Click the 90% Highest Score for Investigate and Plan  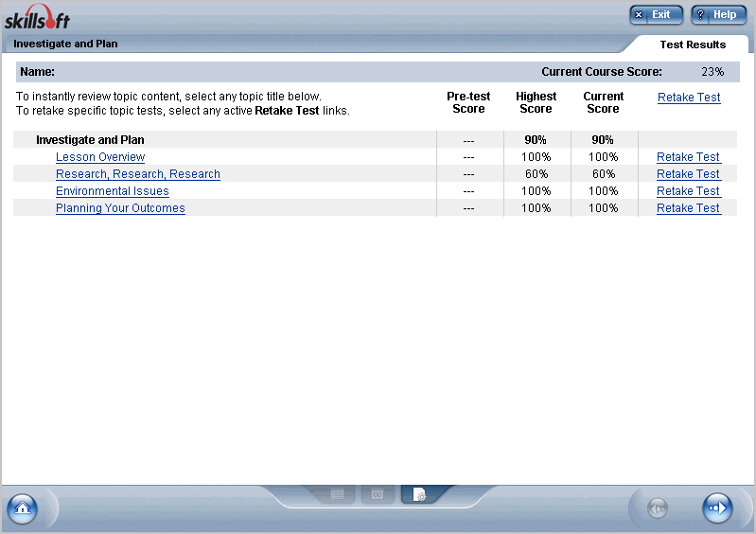536,140
